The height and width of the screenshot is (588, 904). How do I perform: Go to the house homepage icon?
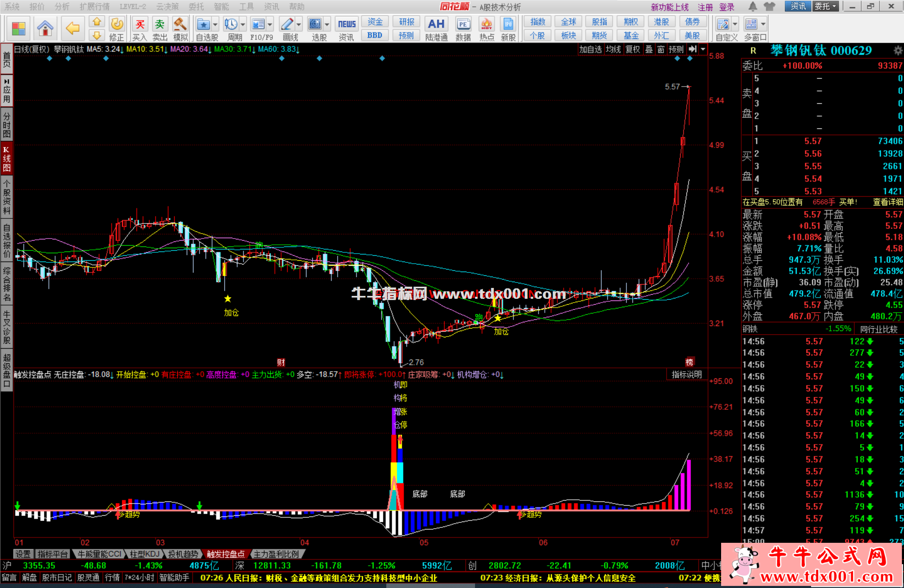[45, 28]
